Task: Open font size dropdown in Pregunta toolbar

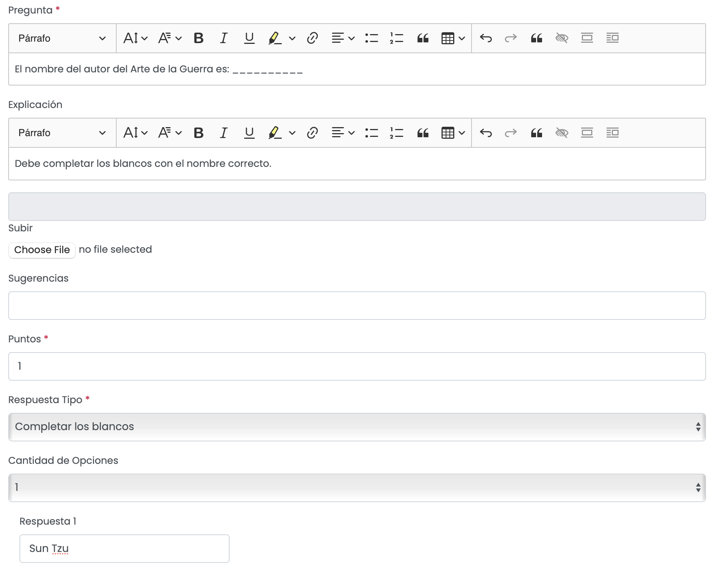Action: tap(135, 38)
